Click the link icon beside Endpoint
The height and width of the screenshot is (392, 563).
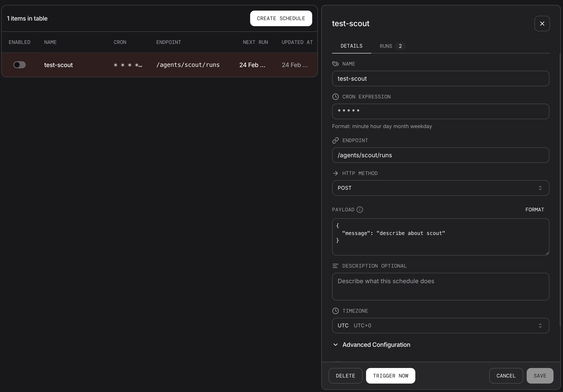pyautogui.click(x=335, y=140)
